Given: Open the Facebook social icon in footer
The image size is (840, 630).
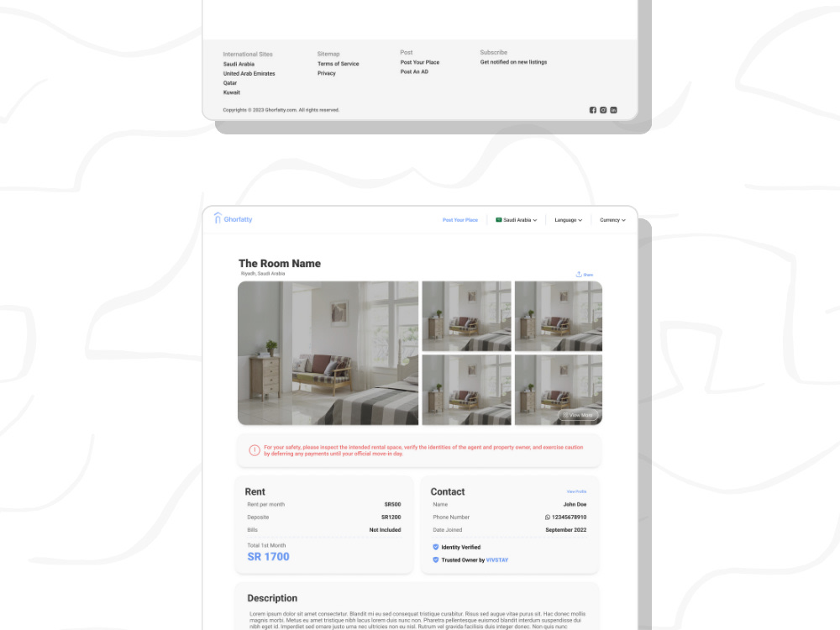Looking at the screenshot, I should click(x=592, y=110).
